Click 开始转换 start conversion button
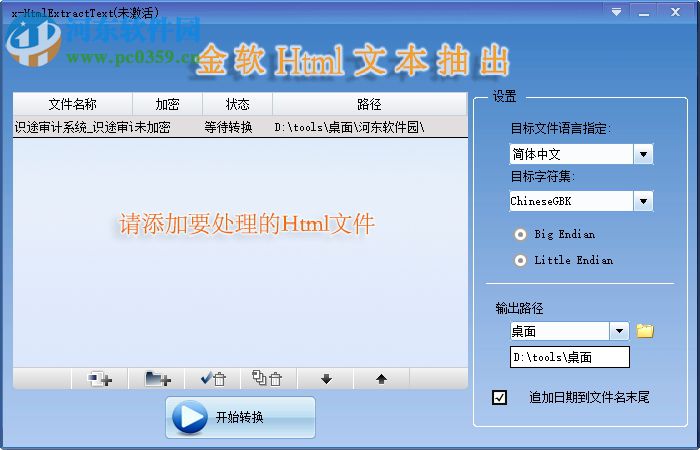 point(240,417)
